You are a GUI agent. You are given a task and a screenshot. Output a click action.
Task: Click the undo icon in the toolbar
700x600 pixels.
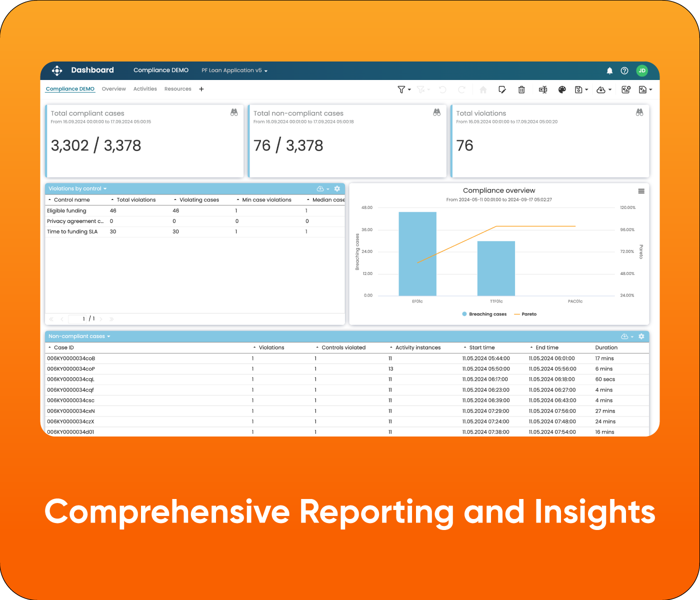(x=442, y=89)
